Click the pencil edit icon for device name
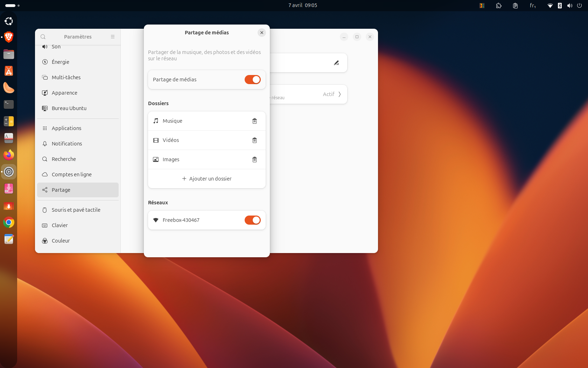 [336, 63]
